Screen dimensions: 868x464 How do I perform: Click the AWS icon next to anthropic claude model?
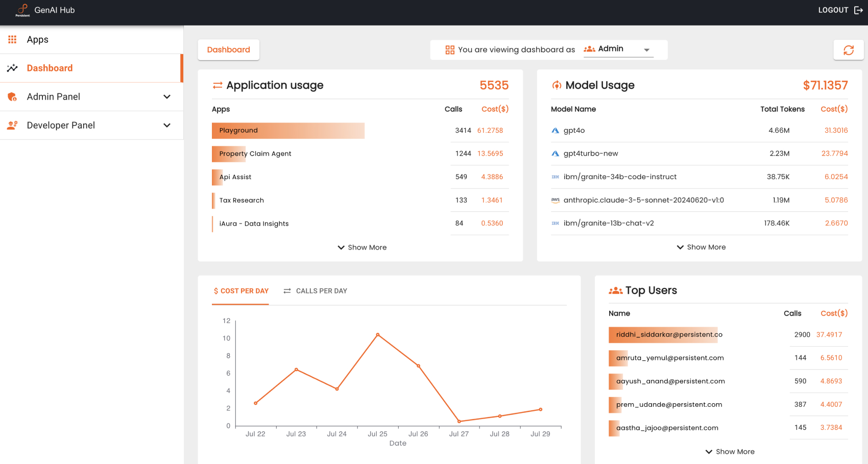point(555,200)
